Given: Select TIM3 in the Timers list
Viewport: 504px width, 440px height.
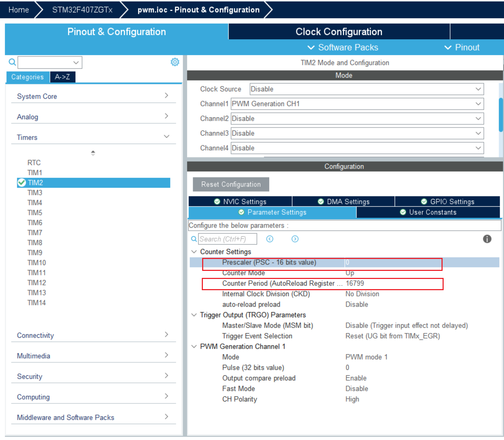Looking at the screenshot, I should point(35,193).
